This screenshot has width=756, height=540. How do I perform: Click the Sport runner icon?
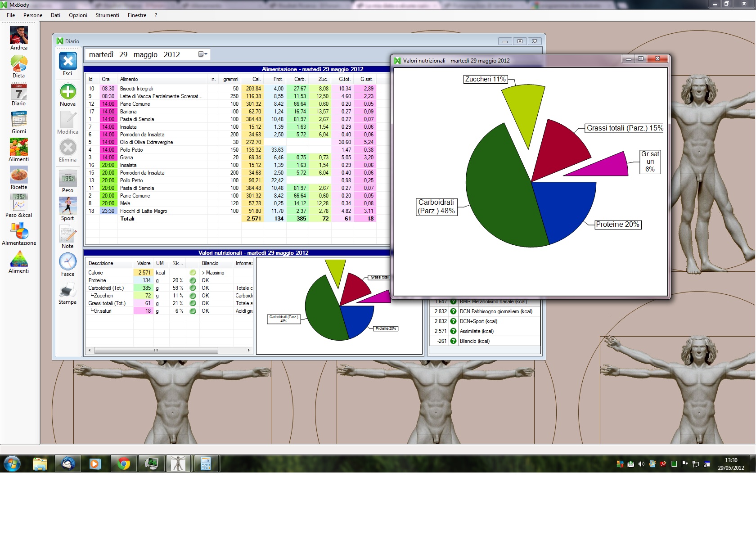[68, 206]
